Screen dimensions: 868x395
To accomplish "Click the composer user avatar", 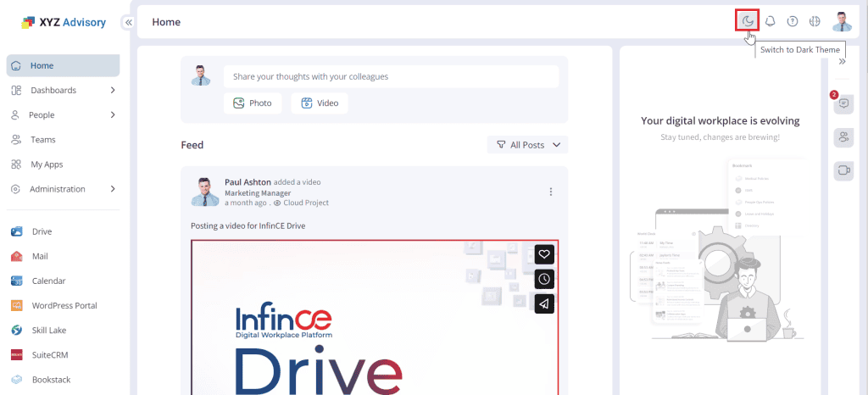I will pos(201,75).
